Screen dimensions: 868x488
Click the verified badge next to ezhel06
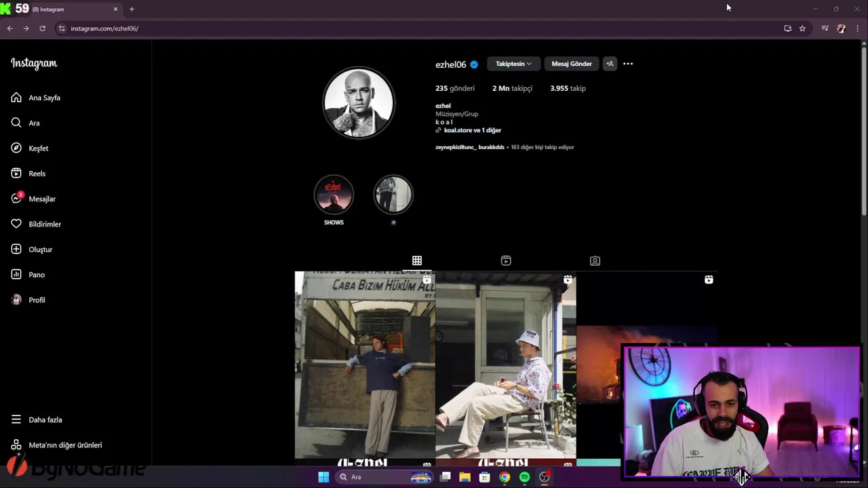tap(474, 64)
